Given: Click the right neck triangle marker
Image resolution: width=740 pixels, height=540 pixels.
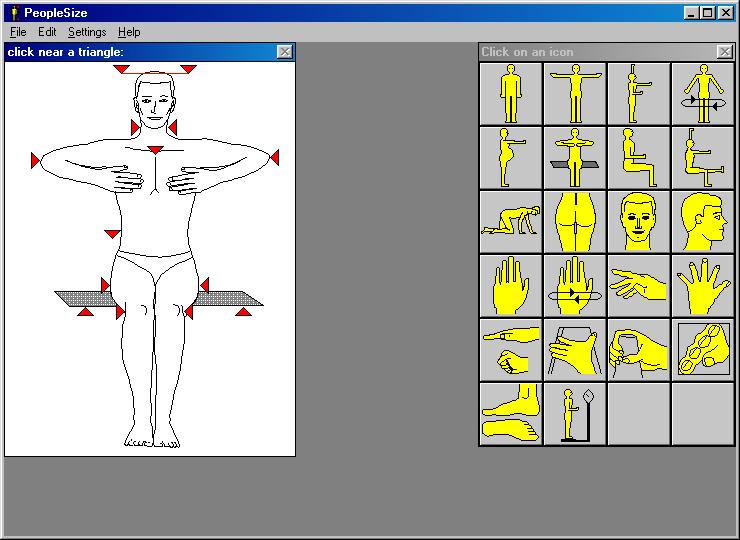Looking at the screenshot, I should click(173, 127).
